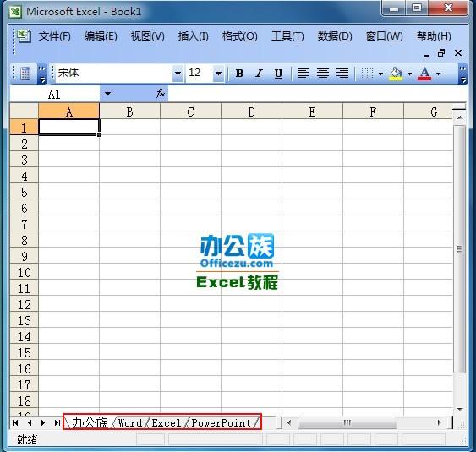The image size is (476, 452).
Task: Expand the formatting toolbar options chevron
Action: coord(462,74)
